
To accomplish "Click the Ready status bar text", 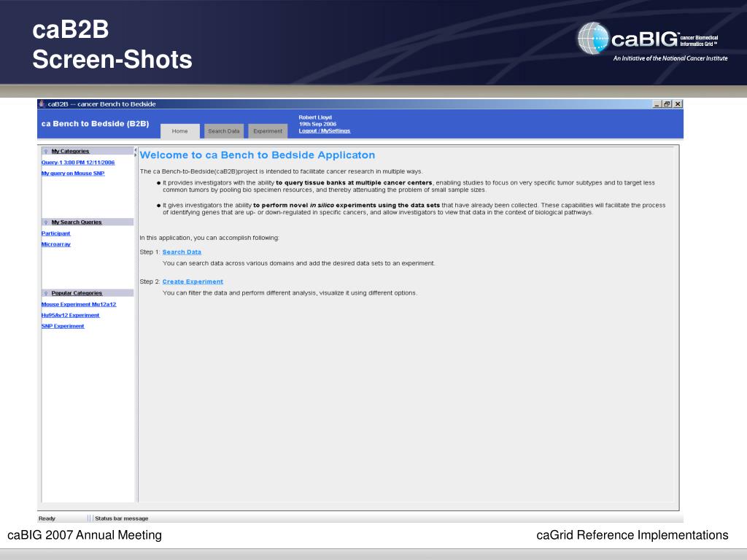I will 47,518.
